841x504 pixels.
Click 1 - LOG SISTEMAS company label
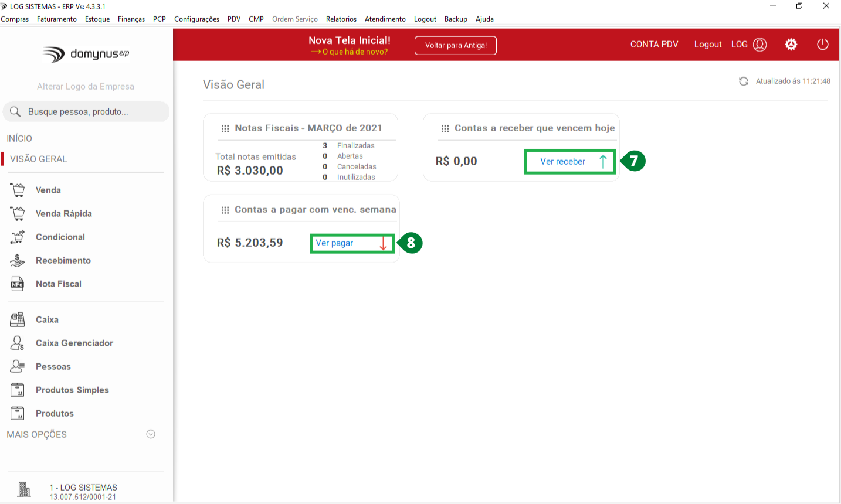[x=83, y=487]
